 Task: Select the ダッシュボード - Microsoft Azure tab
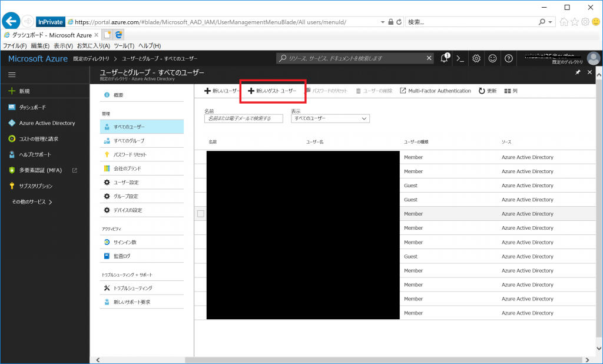[x=50, y=35]
